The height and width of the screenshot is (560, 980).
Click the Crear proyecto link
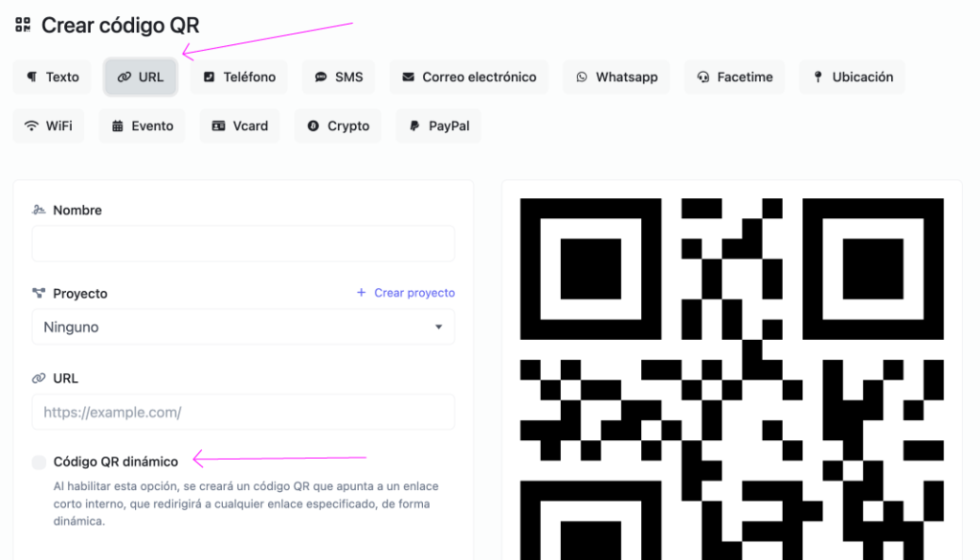(406, 293)
